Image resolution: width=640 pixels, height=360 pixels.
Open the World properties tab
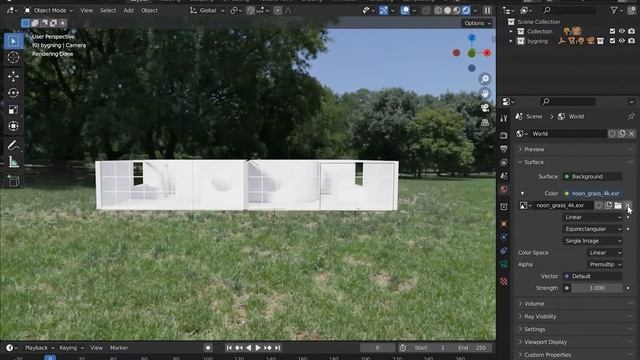pos(504,189)
